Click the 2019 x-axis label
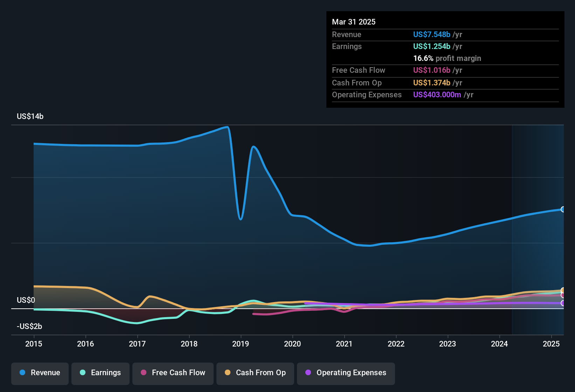 241,344
